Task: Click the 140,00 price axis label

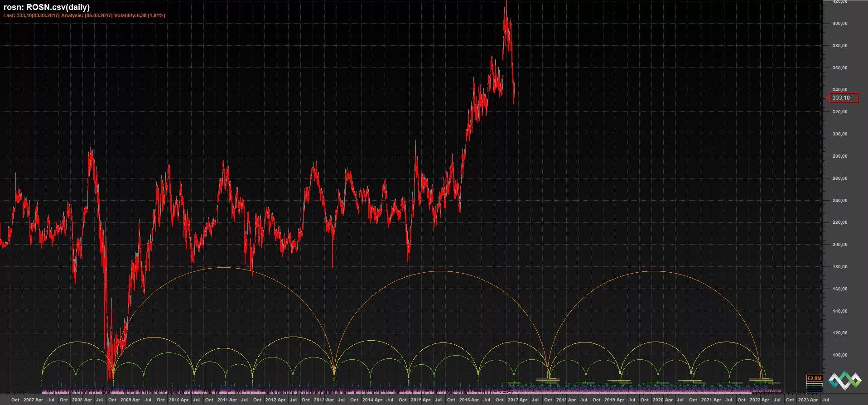Action: (839, 311)
